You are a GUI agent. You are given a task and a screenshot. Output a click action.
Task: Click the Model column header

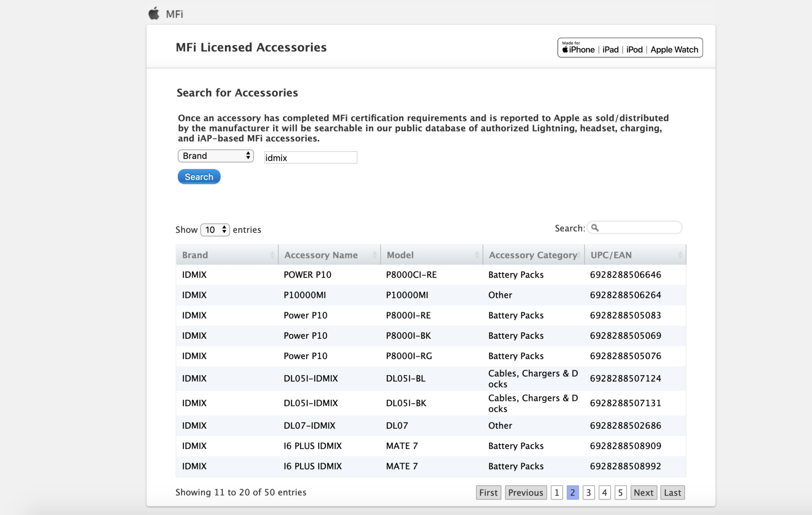[432, 255]
